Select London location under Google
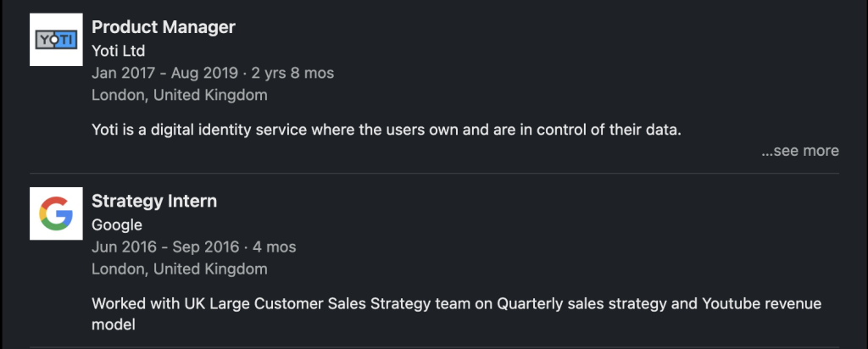The image size is (868, 349). pyautogui.click(x=180, y=269)
